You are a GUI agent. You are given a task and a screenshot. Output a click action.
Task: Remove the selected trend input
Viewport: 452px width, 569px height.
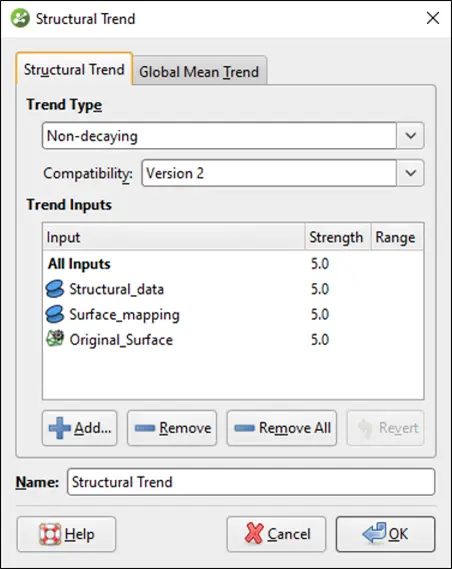pos(172,428)
